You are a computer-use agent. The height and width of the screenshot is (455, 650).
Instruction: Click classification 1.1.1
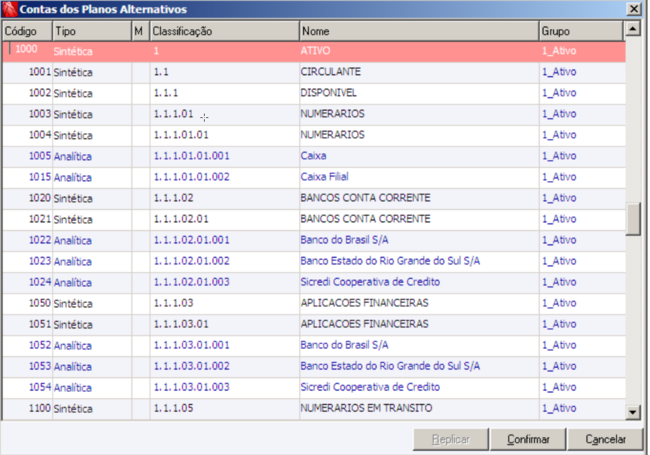166,93
